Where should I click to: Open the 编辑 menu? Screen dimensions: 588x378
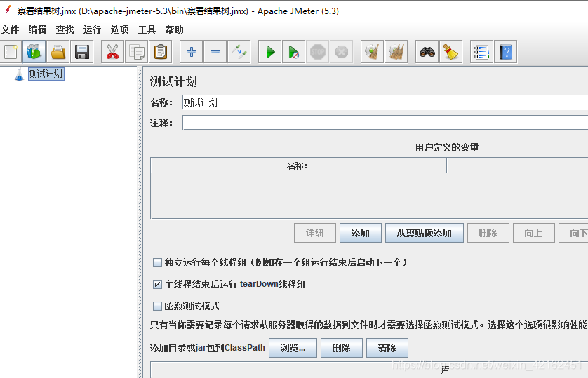point(37,29)
